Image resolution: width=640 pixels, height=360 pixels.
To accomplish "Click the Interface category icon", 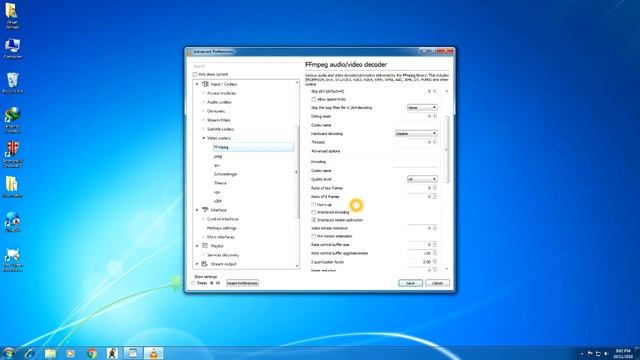I will click(x=205, y=210).
